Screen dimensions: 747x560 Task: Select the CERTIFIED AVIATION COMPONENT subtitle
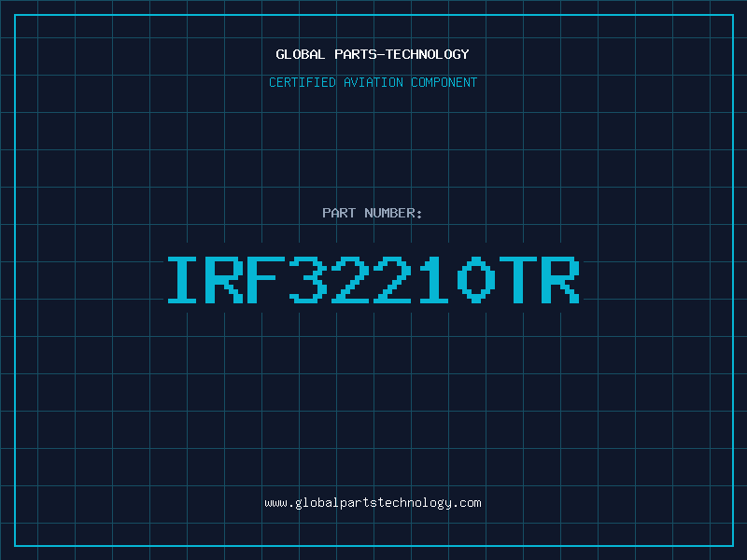coord(373,82)
